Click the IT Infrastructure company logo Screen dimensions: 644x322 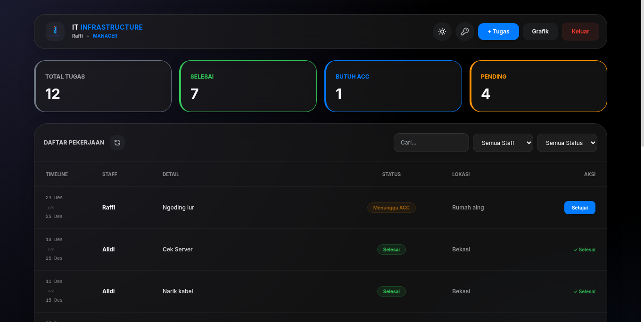coord(55,31)
